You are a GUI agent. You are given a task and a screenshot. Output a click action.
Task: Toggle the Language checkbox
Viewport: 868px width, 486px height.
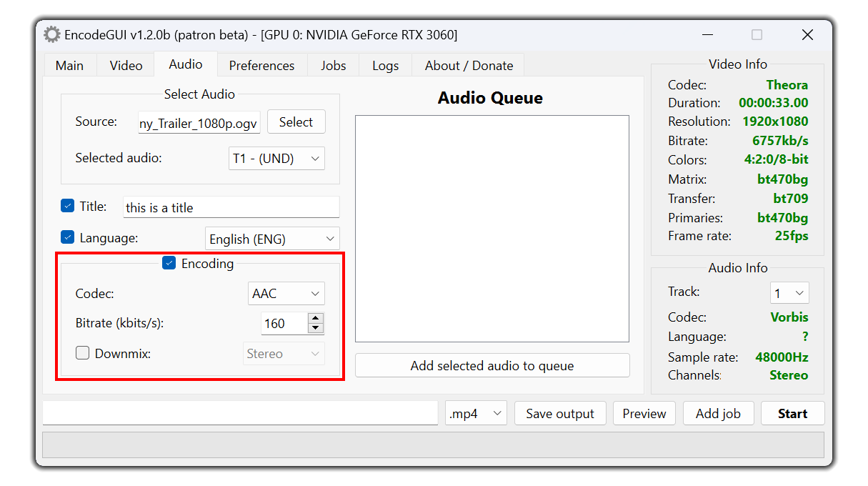tap(68, 237)
